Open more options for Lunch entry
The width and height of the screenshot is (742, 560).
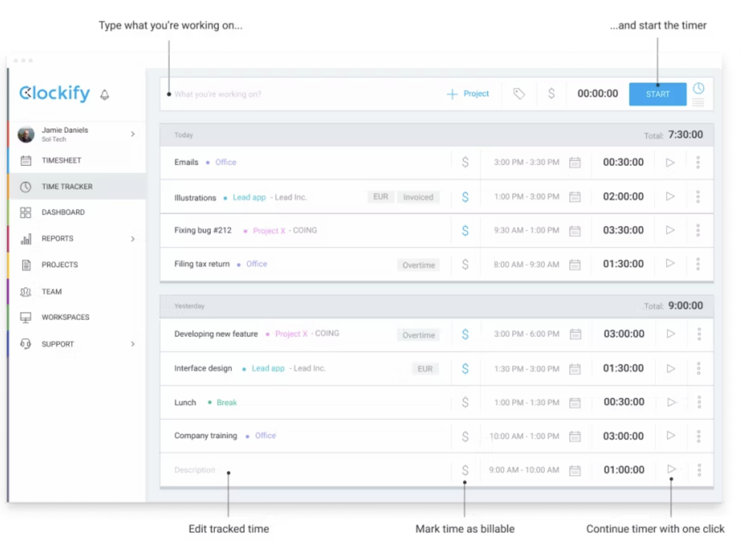pos(699,402)
